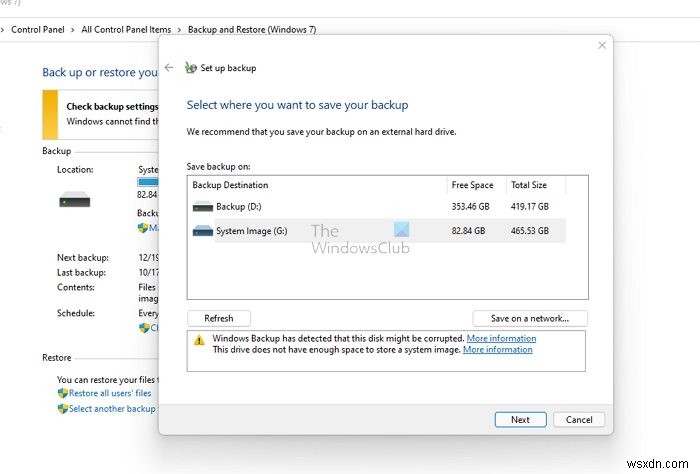The height and width of the screenshot is (474, 700).
Task: Go to All Control Panel Items breadcrumb
Action: pos(126,29)
